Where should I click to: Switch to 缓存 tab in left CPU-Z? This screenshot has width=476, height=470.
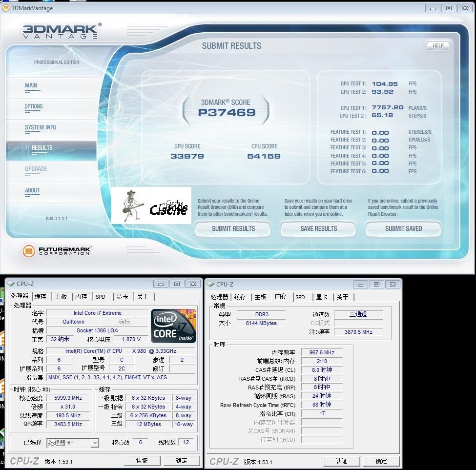pos(41,296)
